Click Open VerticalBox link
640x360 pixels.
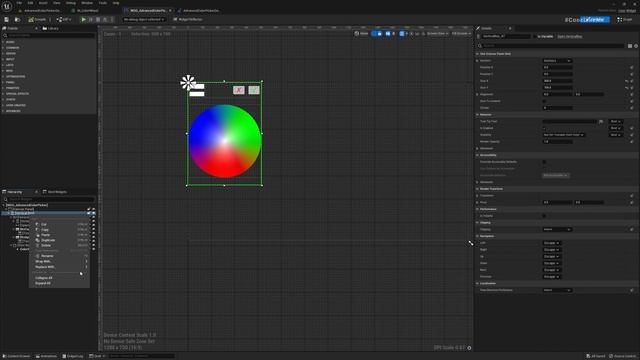[570, 36]
